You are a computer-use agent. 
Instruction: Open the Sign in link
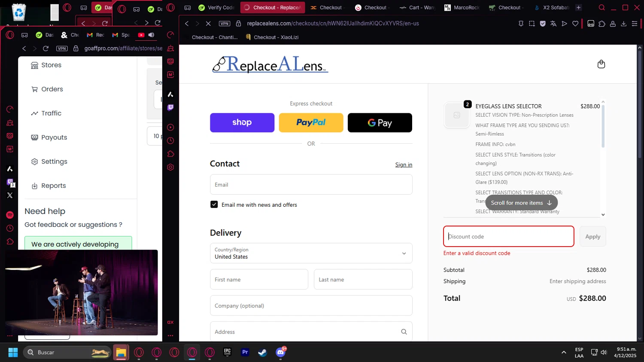(404, 165)
